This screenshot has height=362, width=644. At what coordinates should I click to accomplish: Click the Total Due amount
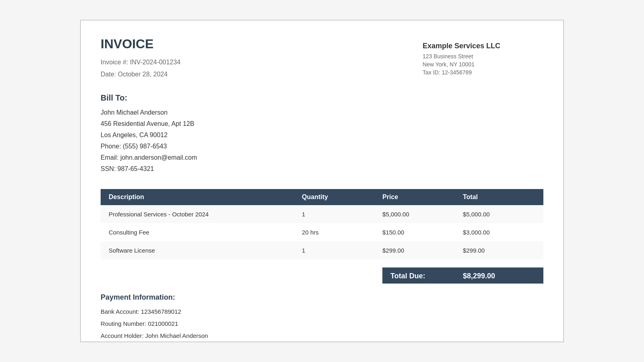(479, 276)
